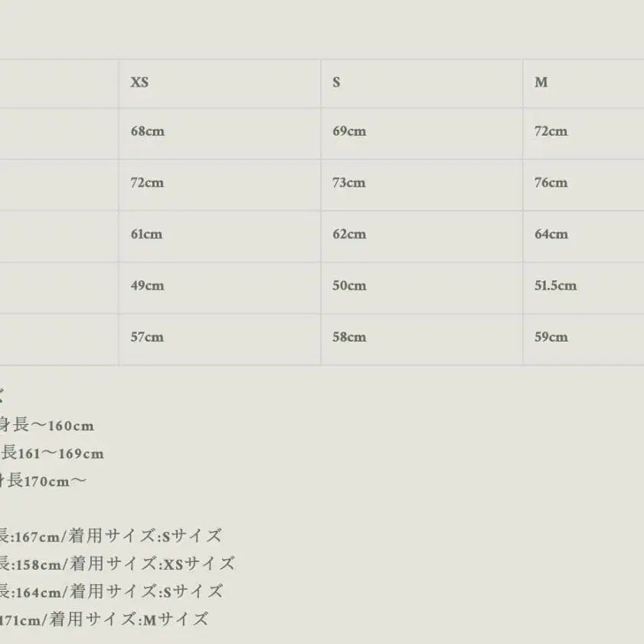
Task: Select the 69cm cell
Action: [x=349, y=132]
